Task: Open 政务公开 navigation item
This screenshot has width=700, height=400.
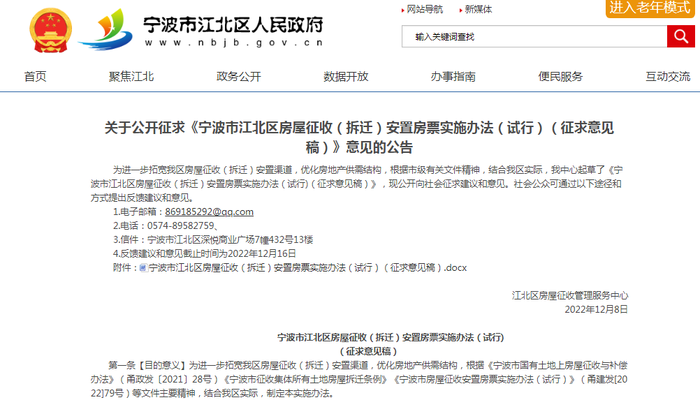Action: point(238,76)
